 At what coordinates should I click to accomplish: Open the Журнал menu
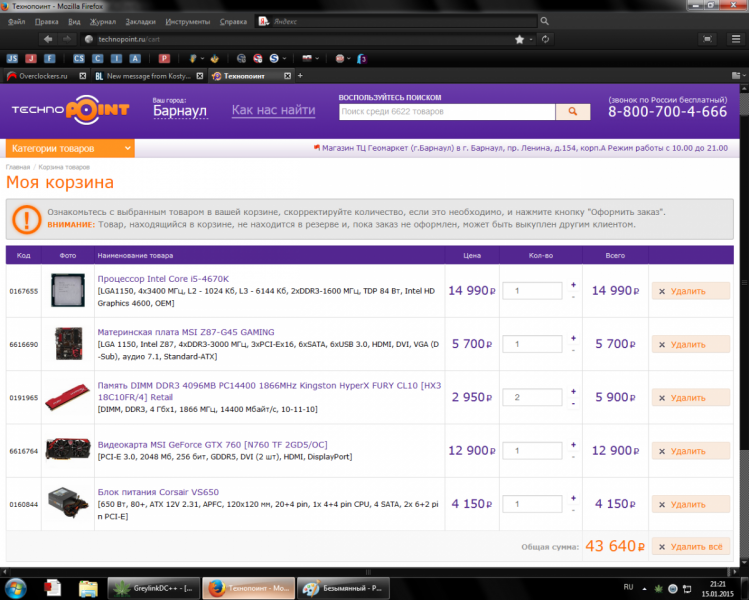coord(103,21)
